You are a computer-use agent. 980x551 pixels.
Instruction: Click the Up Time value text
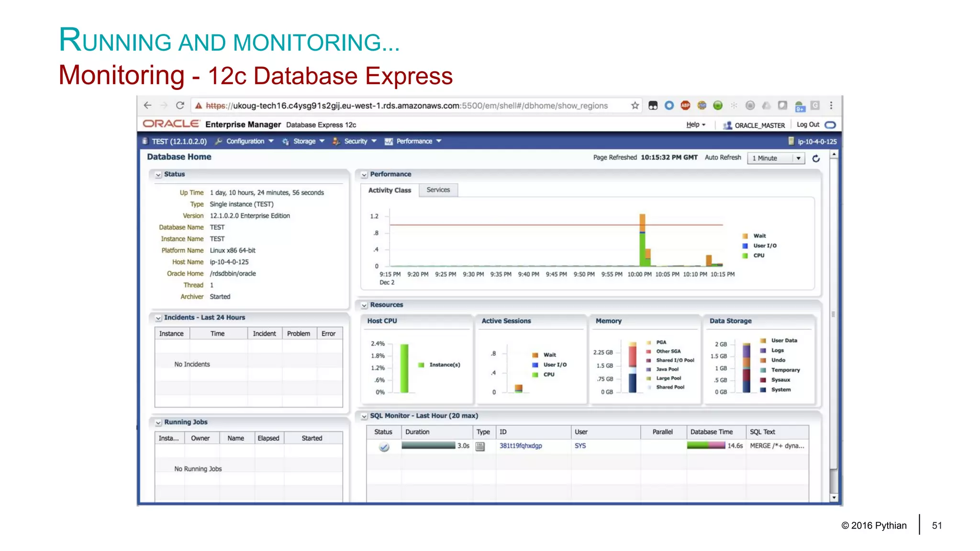267,193
